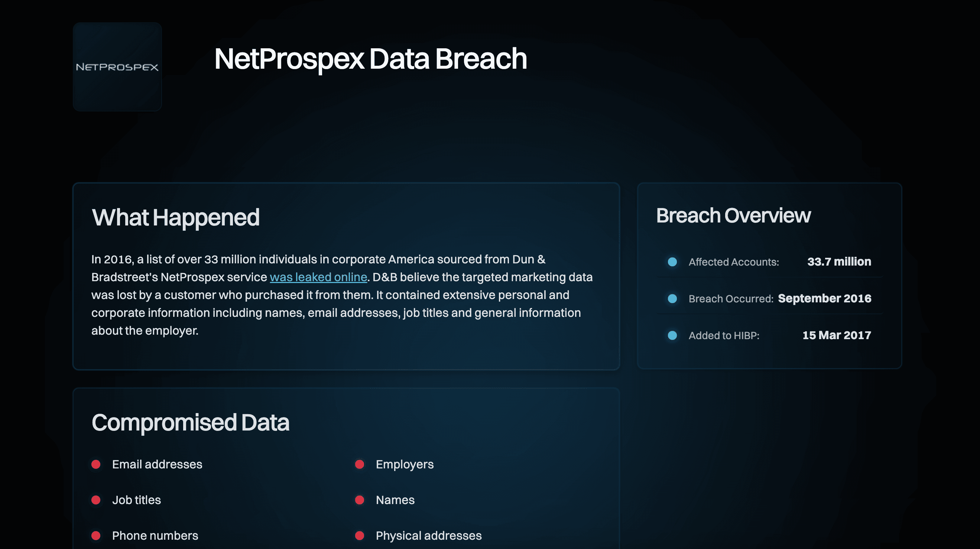Open the 'was leaked online' hyperlink

tap(318, 277)
